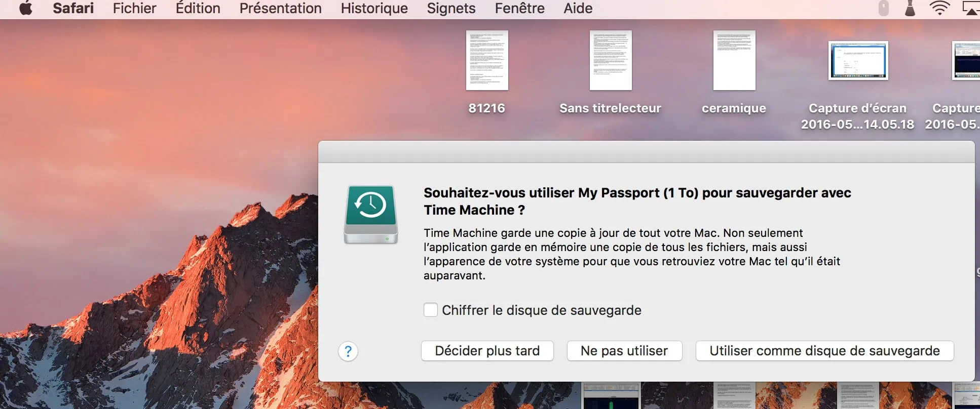
Task: Click Utiliser comme disque de sauvegarde
Action: [824, 351]
